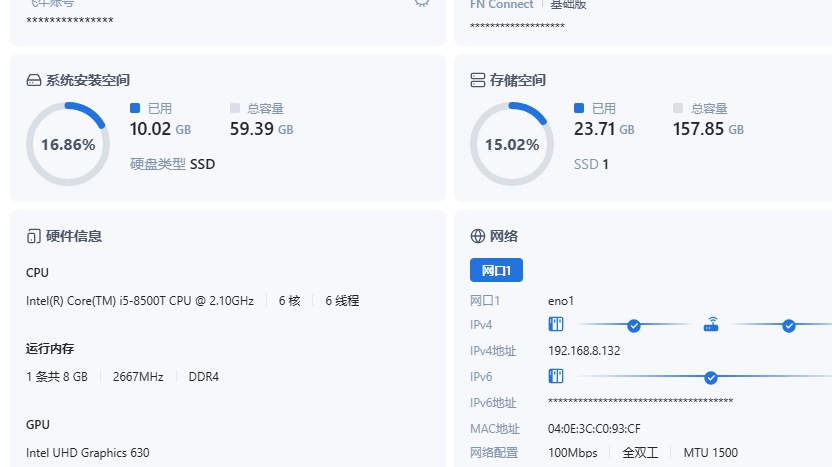Click the 23.71 GB used storage value
Screen dimensions: 832x467
coord(604,129)
